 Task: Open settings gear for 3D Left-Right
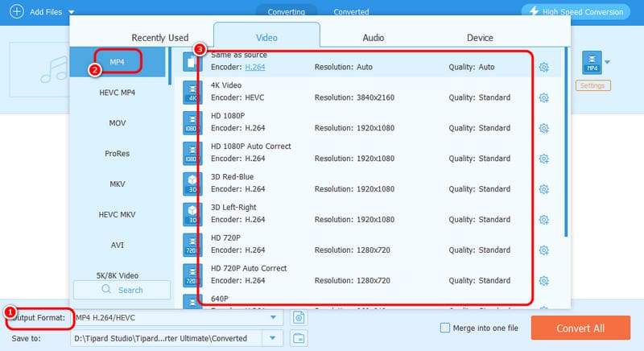[544, 220]
